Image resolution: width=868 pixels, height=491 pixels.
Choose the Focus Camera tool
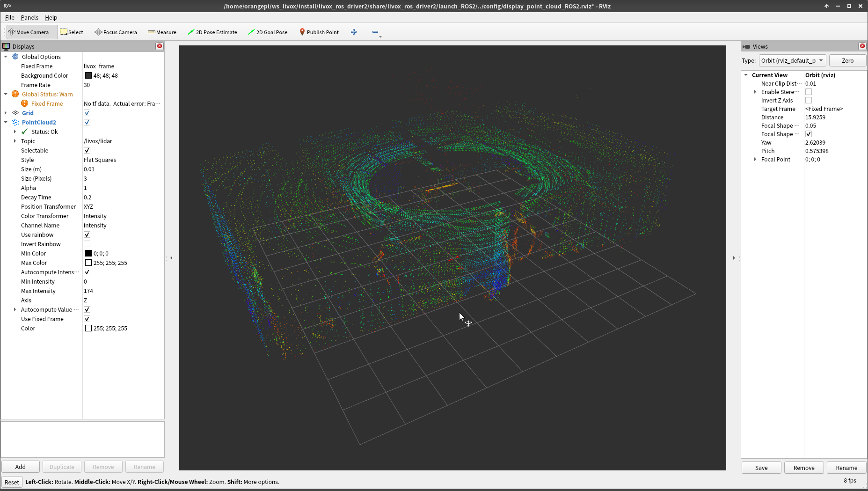tap(116, 32)
